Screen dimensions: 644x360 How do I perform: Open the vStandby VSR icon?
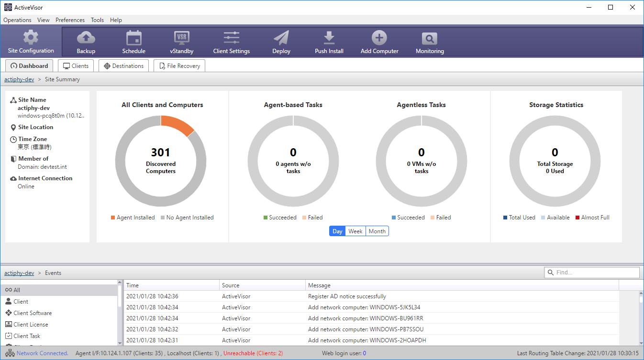point(182,38)
